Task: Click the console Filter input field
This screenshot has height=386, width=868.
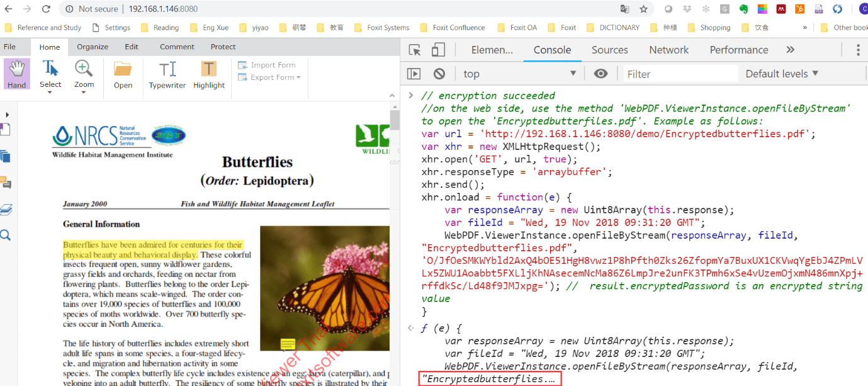Action: [x=680, y=74]
